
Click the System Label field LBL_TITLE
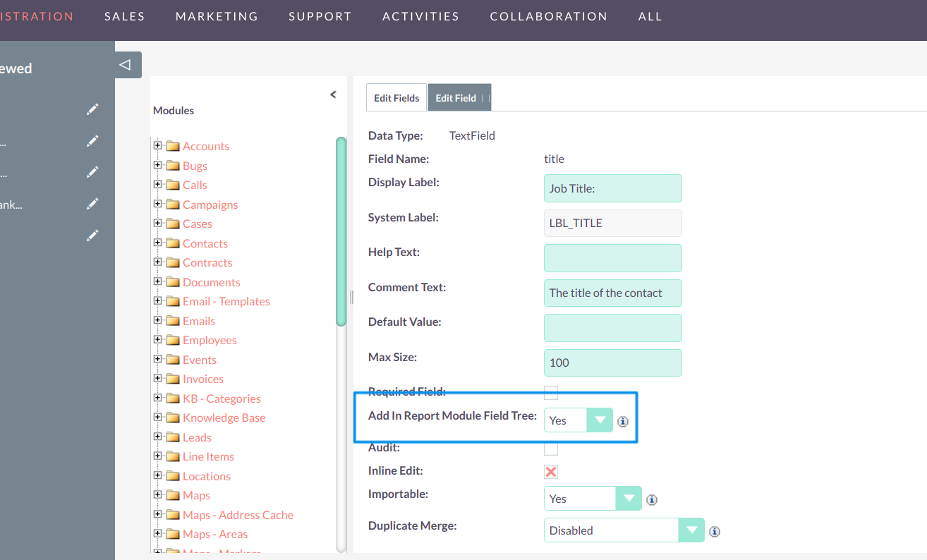click(613, 223)
